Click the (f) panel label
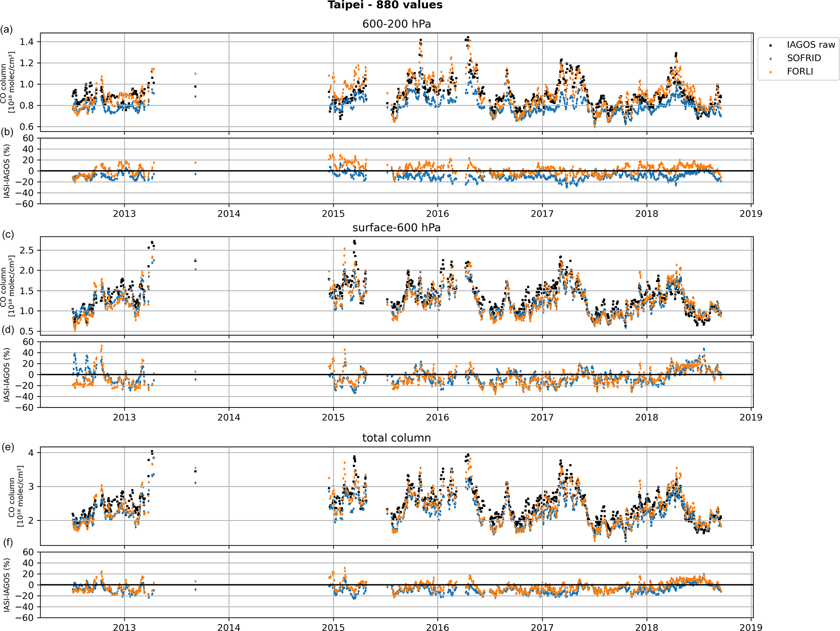 (7, 542)
